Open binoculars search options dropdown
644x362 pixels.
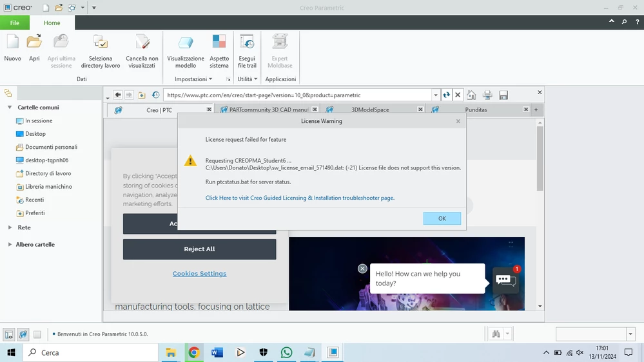pos(507,334)
